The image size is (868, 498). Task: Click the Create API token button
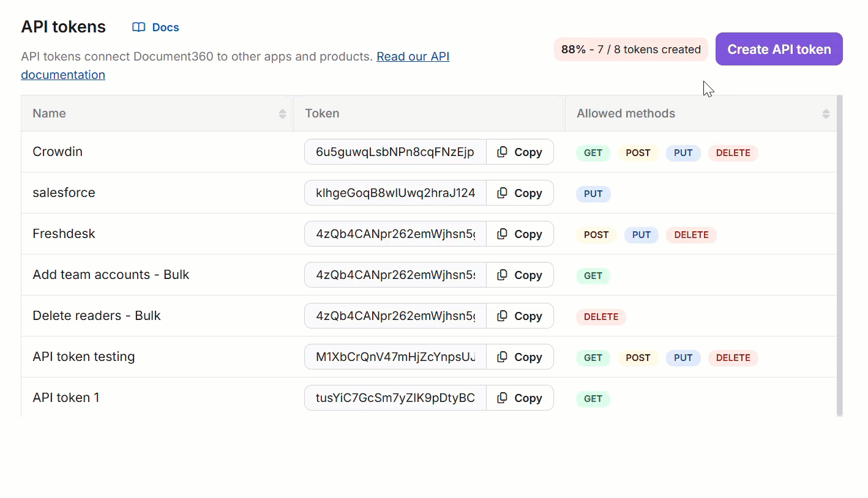click(779, 50)
